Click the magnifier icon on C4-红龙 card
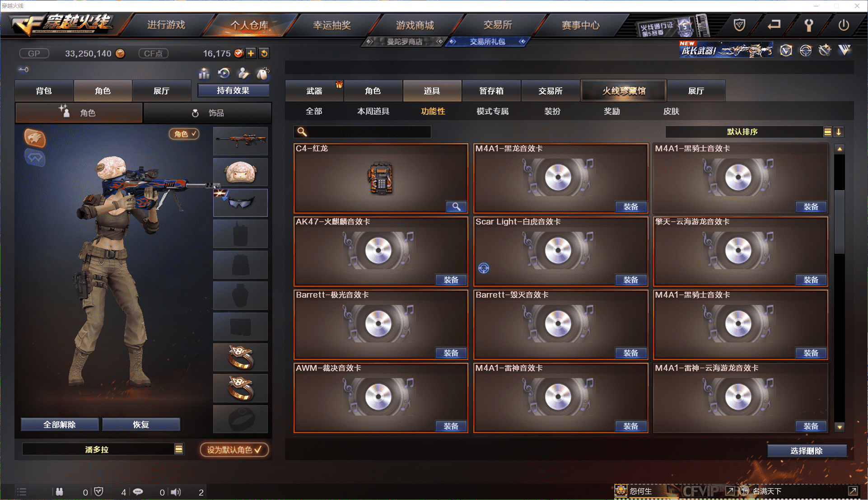Viewport: 868px width, 500px height. point(457,206)
